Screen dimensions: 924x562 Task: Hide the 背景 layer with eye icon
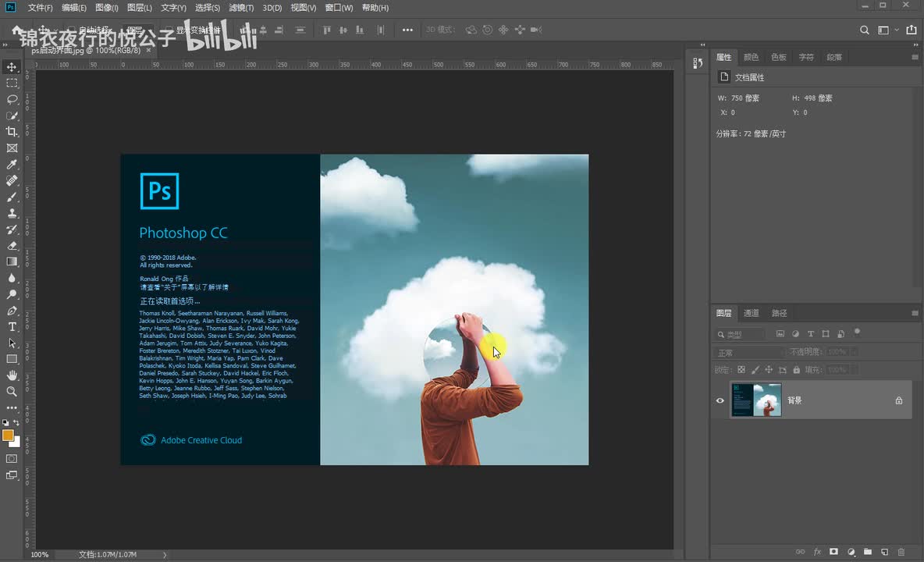[x=720, y=400]
